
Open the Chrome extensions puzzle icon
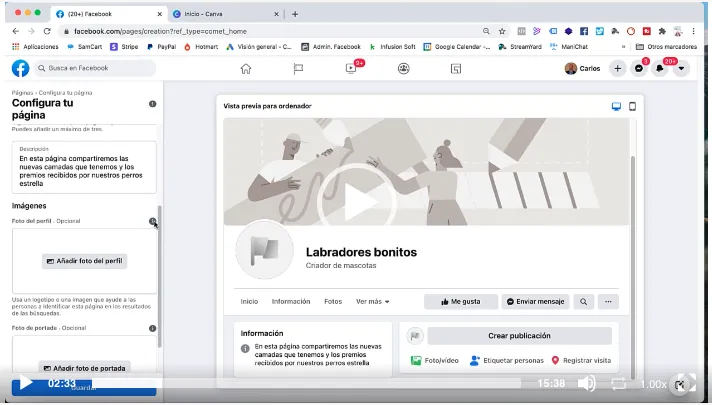pos(662,31)
